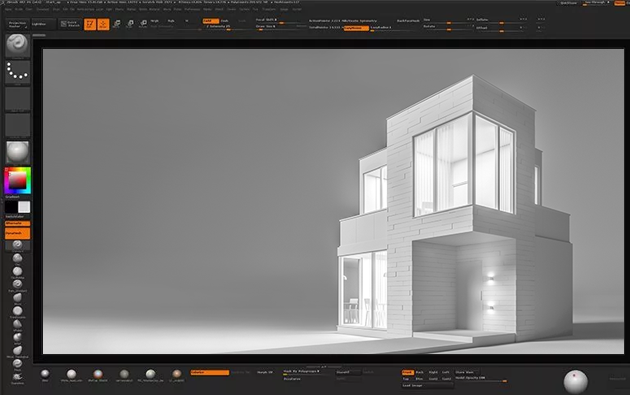Select the Move transform icon in top shelf
Viewport: 630px width, 395px height.
pos(117,24)
